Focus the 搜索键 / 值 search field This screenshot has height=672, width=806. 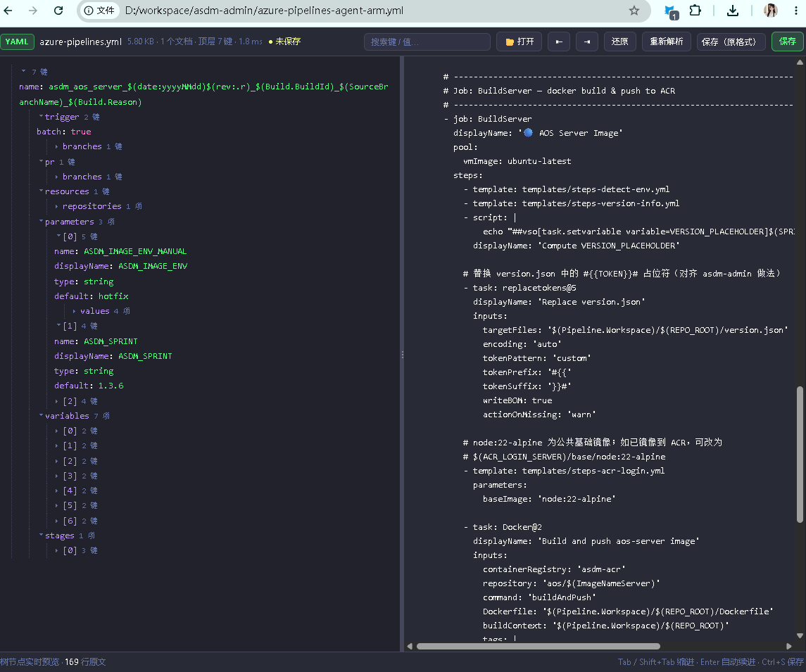point(427,42)
